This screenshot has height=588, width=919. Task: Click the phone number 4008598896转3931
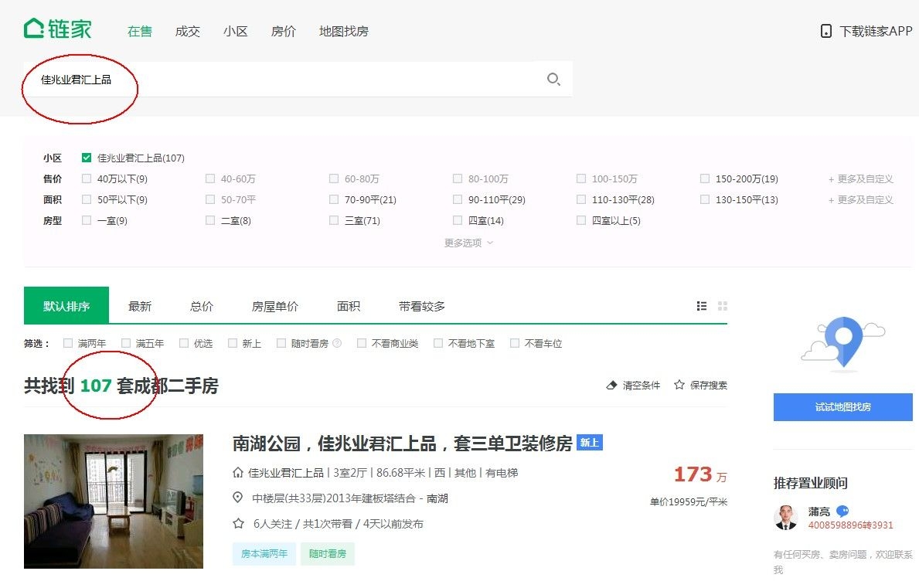[x=851, y=525]
